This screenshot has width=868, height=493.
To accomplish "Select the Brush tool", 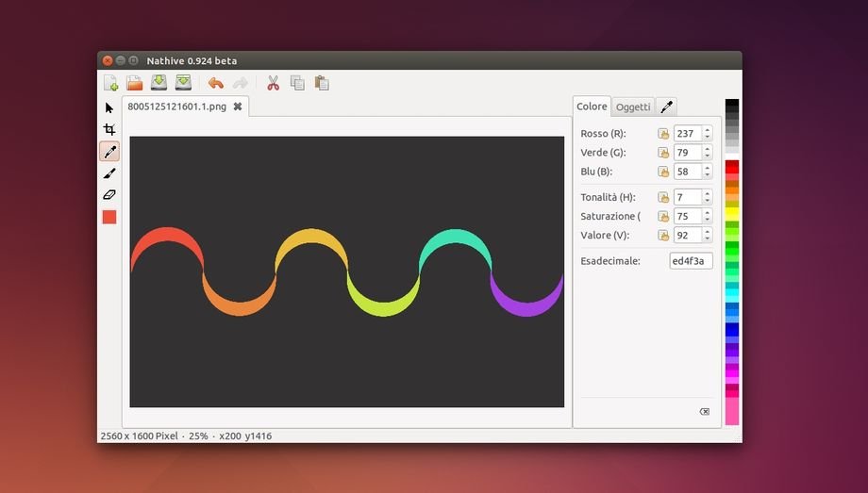I will point(109,173).
